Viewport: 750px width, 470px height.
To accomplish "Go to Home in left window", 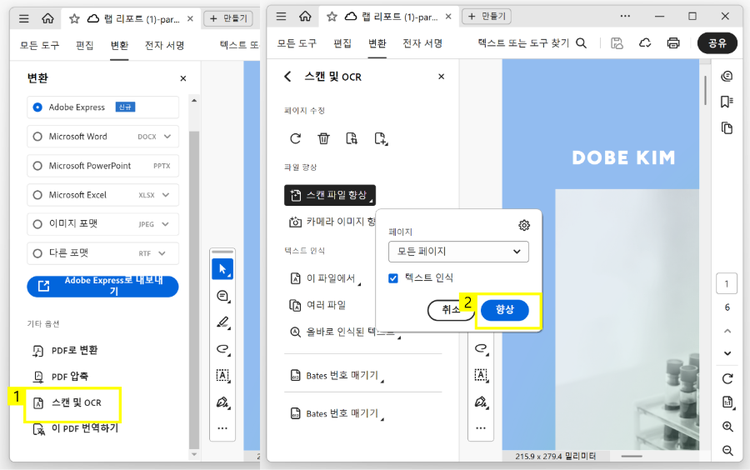I will coord(48,19).
